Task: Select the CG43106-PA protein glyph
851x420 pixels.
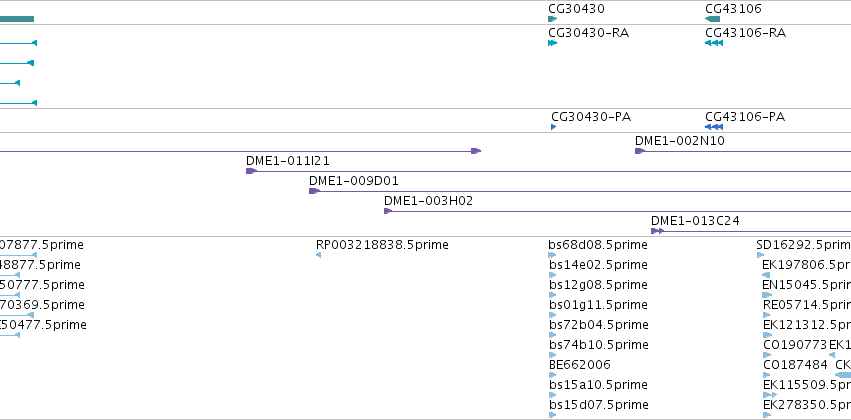Action: pos(714,127)
